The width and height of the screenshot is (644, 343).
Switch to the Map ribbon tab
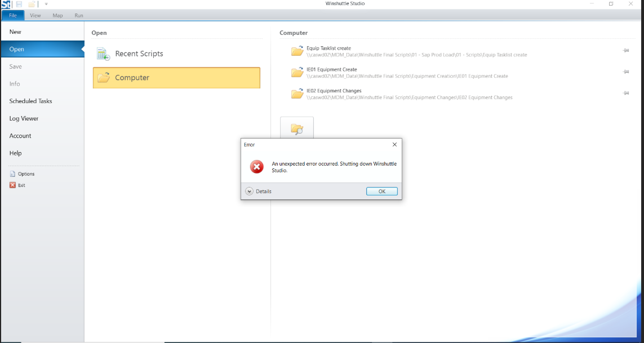tap(57, 15)
